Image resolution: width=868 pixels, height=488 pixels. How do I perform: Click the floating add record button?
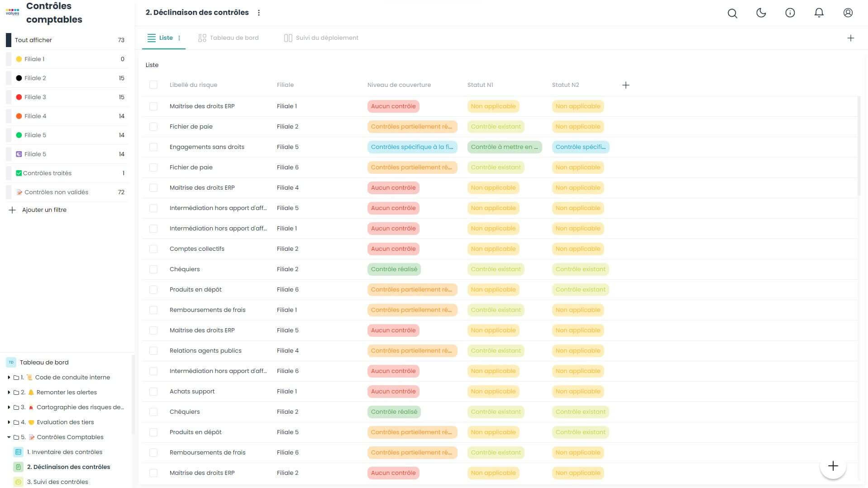(833, 466)
